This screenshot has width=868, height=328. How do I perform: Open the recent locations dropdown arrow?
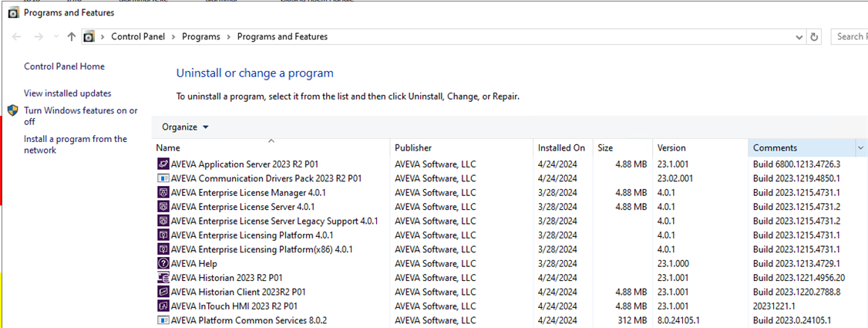[56, 36]
